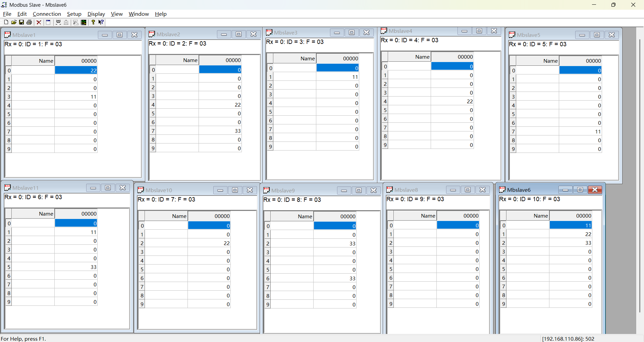Close the Mbslave6 child window
Screen dimensions: 644x342
point(595,190)
